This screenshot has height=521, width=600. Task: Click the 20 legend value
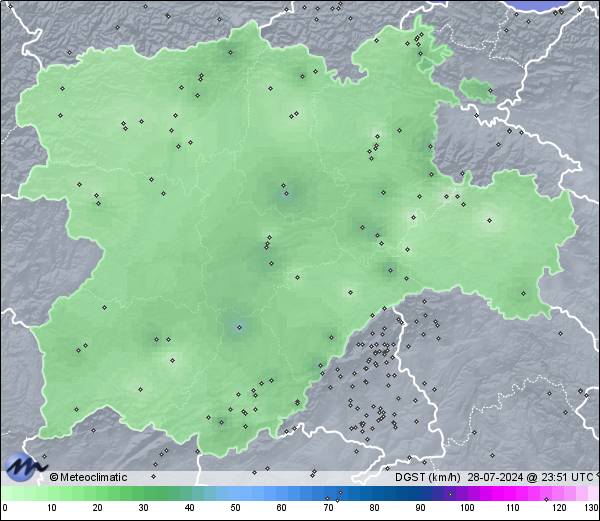click(98, 508)
